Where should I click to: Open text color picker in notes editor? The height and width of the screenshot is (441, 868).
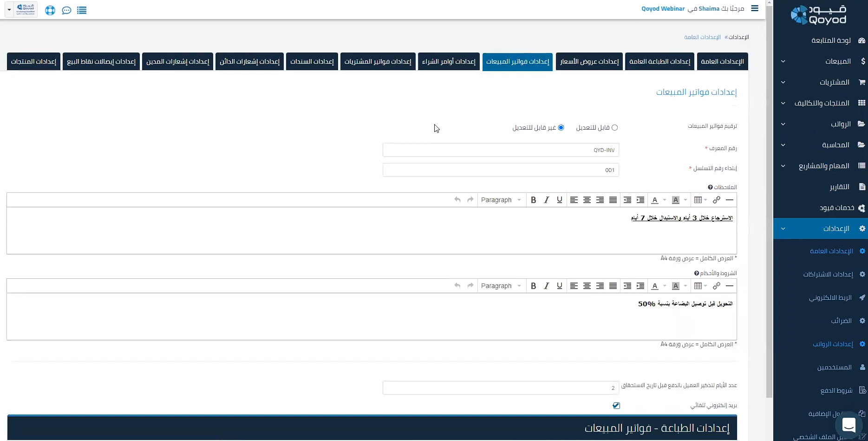point(658,200)
